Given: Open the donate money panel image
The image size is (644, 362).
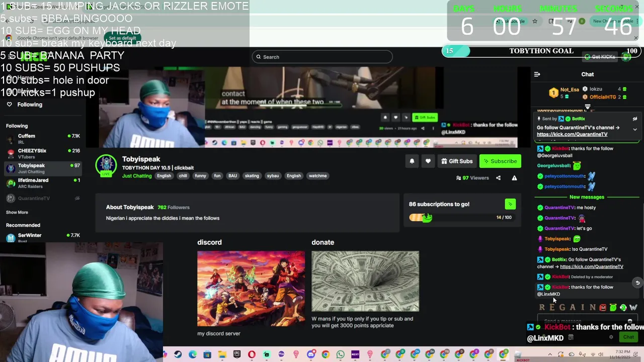Looking at the screenshot, I should pos(365,282).
